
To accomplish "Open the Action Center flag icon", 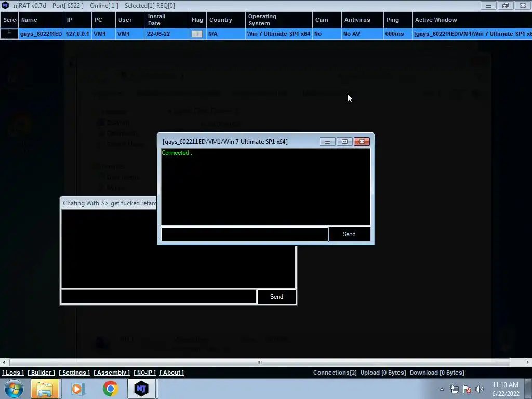I will [x=467, y=389].
